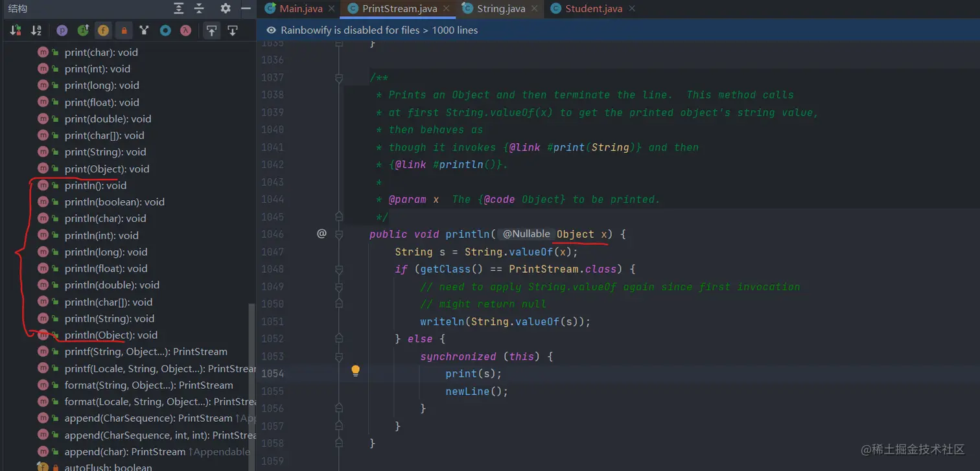Select the PrintStream.java editor tab

pos(399,8)
